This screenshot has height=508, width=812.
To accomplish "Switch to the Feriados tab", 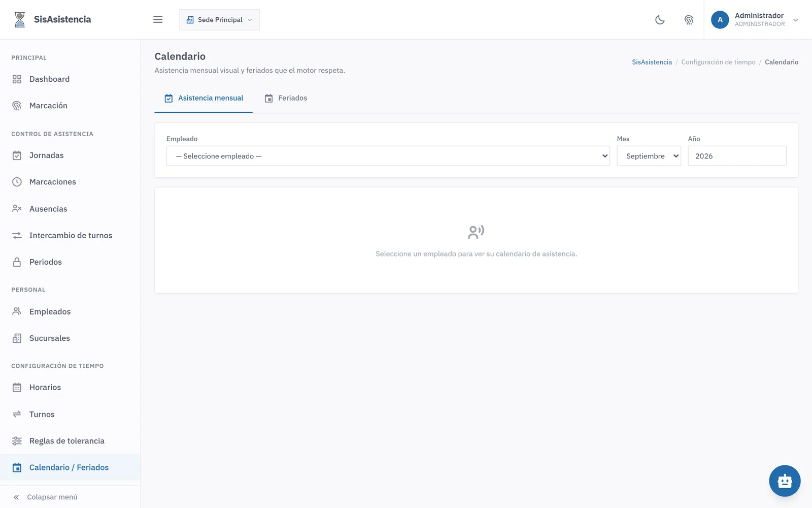I will (286, 98).
